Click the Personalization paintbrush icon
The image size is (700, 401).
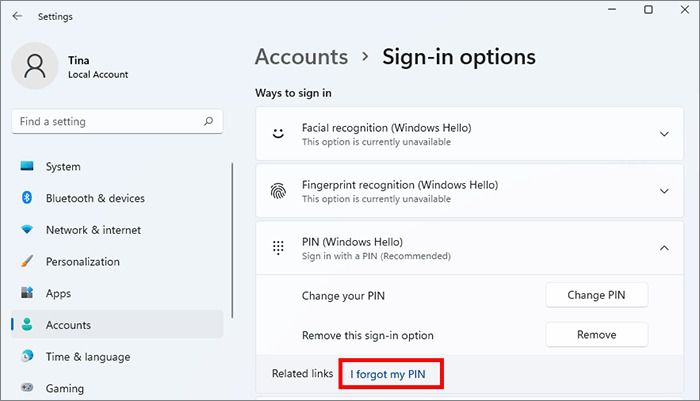coord(27,262)
